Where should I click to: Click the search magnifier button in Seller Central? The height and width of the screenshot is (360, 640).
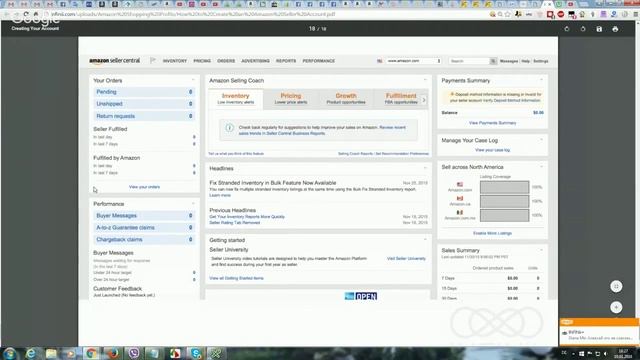pyautogui.click(x=493, y=61)
